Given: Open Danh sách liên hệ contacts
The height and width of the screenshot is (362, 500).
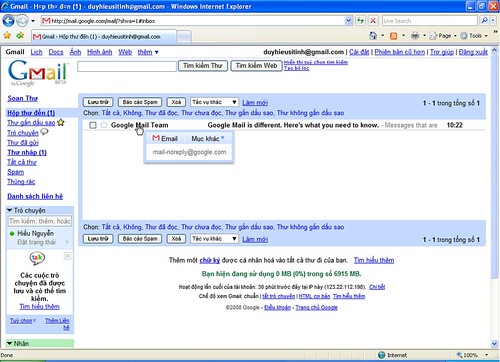Looking at the screenshot, I should 35,196.
